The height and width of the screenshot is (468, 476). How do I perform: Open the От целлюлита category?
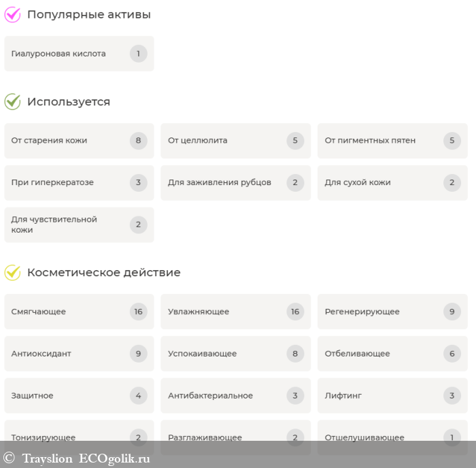[x=235, y=141]
